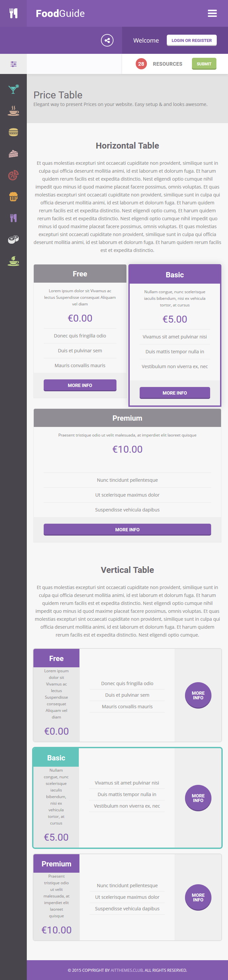Click More Info under Free horizontal plan

click(x=80, y=385)
